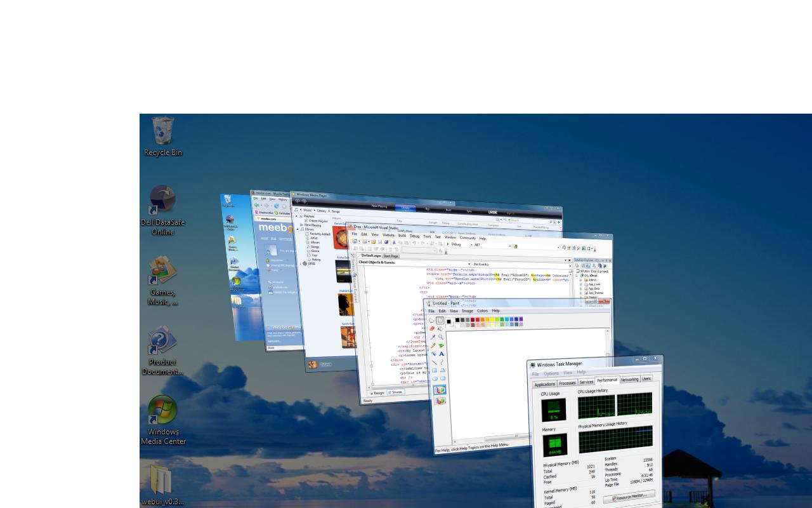812x508 pixels.
Task: Select the Start Page tab in Visual Studio
Action: (391, 256)
